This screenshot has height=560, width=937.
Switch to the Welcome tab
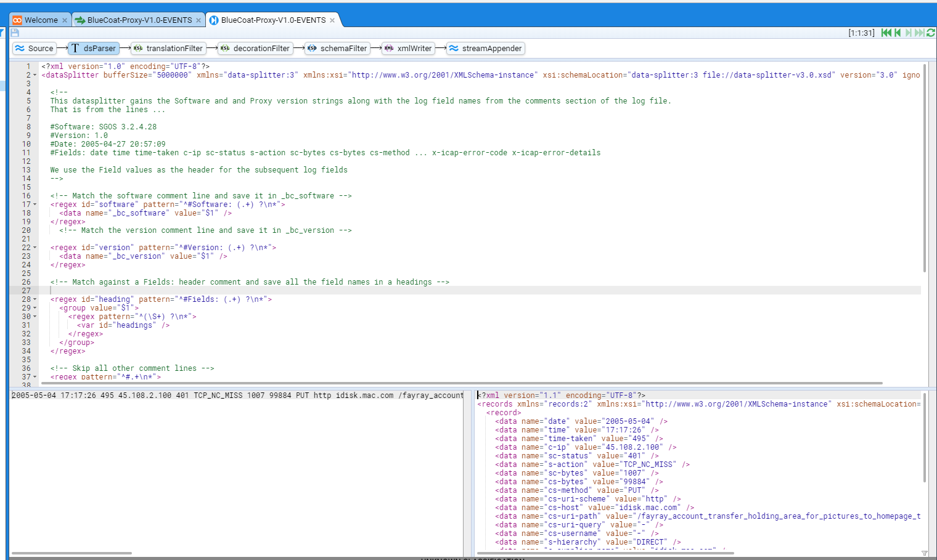click(x=41, y=20)
